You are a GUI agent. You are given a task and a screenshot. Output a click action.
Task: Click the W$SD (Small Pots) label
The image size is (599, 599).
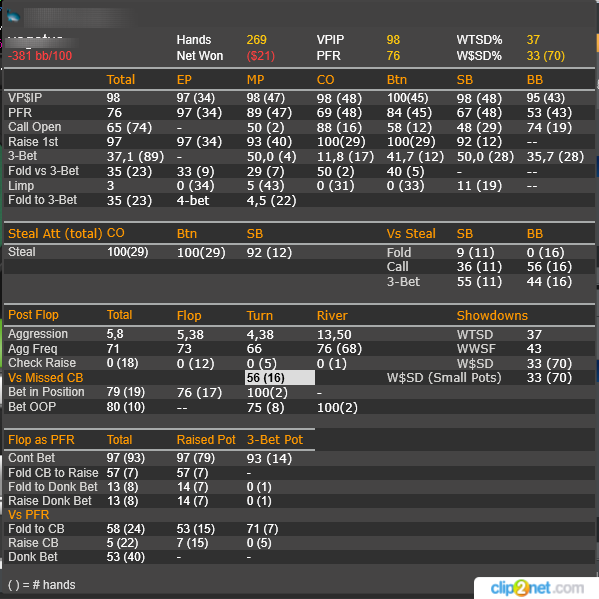tap(444, 377)
